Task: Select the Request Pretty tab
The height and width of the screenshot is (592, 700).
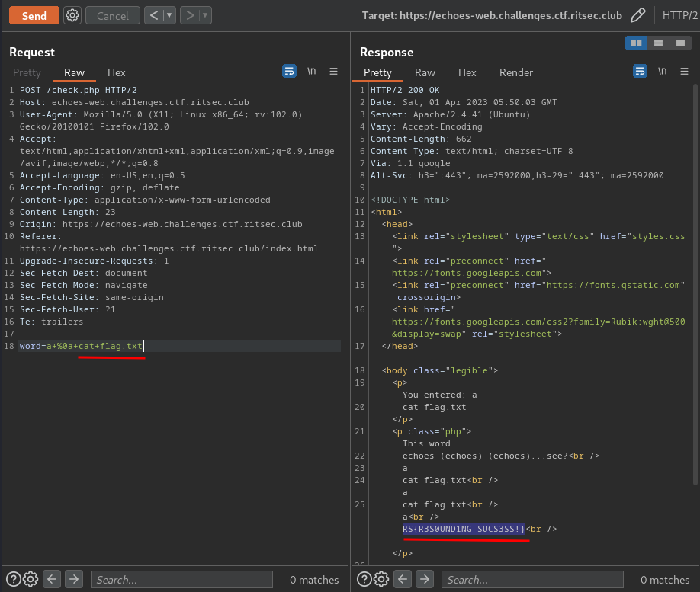Action: point(27,72)
